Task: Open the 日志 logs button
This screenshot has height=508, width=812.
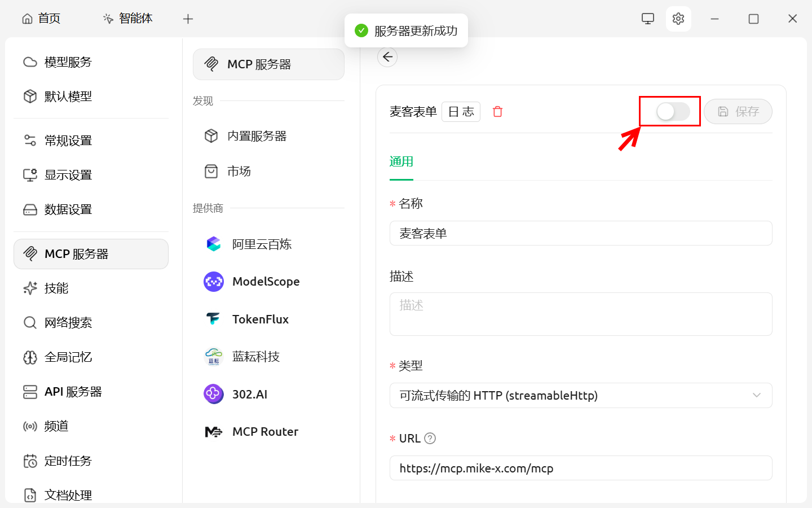Action: (x=461, y=112)
